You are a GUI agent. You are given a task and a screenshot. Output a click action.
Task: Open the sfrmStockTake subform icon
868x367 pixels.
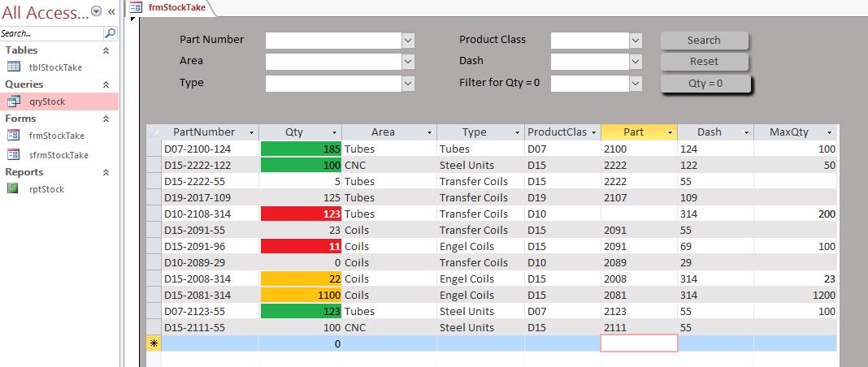coord(13,155)
